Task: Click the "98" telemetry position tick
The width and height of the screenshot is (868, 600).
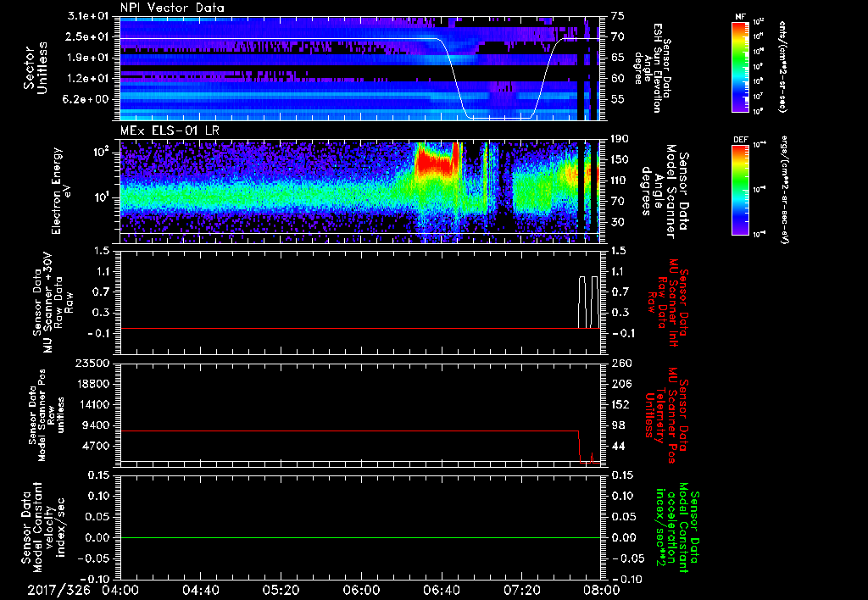Action: point(618,425)
